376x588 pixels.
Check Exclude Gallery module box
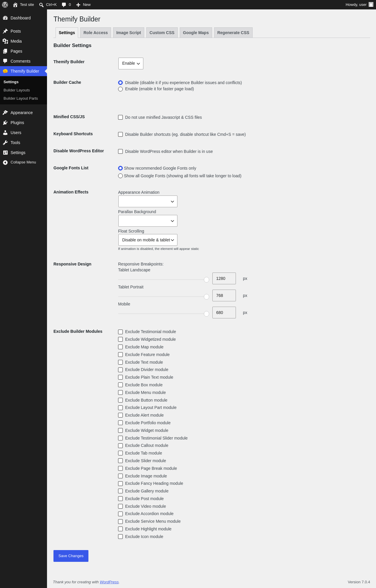click(x=120, y=491)
